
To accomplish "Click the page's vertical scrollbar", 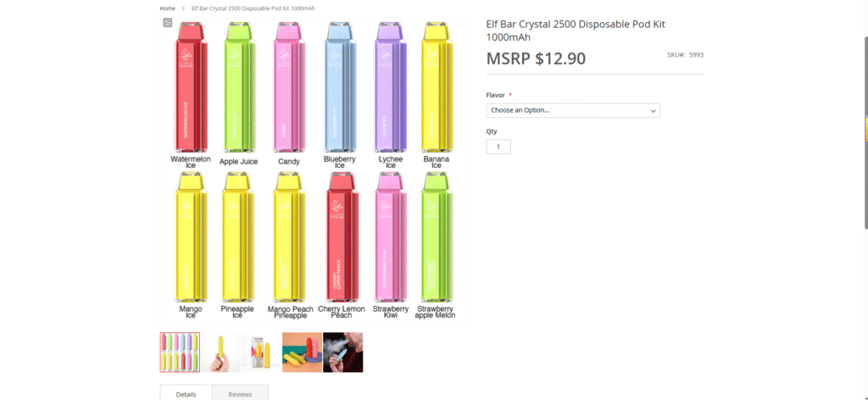I will (865, 127).
